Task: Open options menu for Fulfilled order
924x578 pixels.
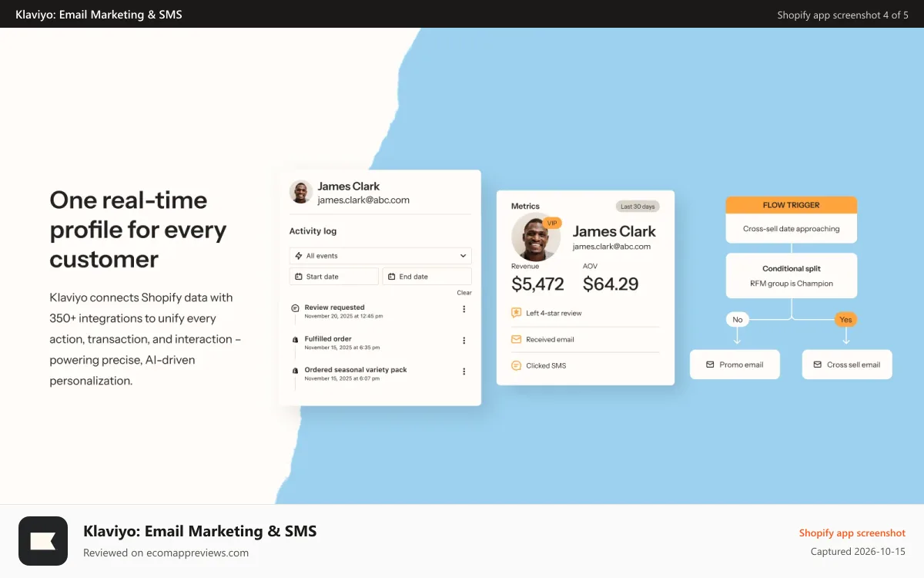Action: (x=464, y=341)
